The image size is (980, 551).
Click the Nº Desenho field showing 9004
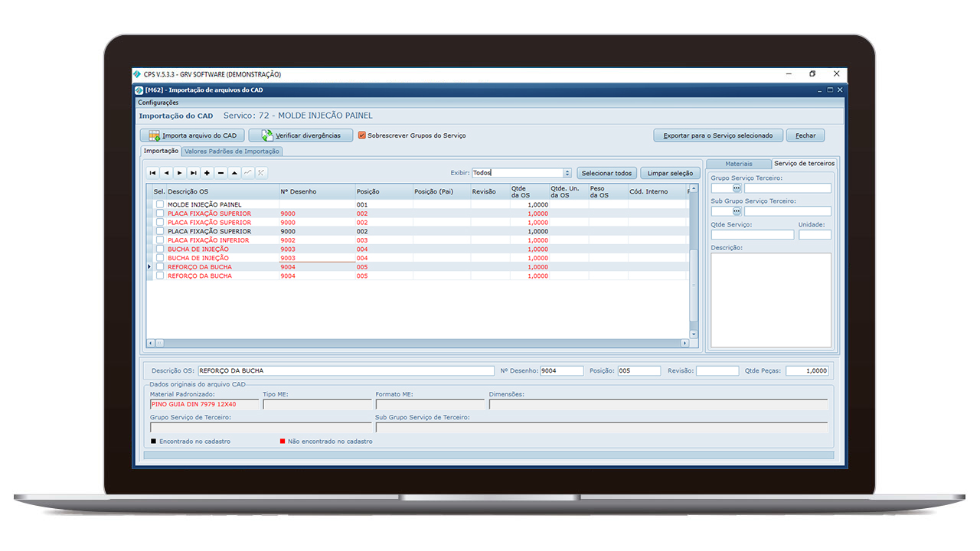[x=561, y=370]
